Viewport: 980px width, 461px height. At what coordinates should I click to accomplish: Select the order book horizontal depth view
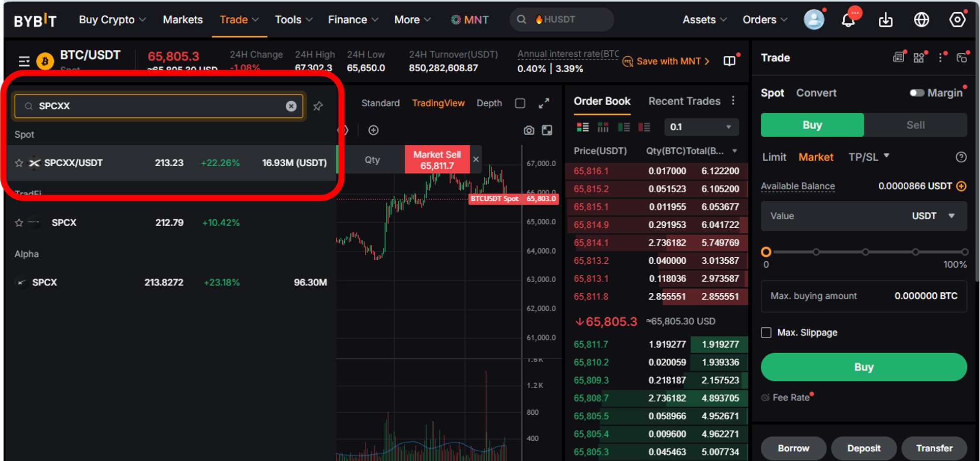[603, 127]
